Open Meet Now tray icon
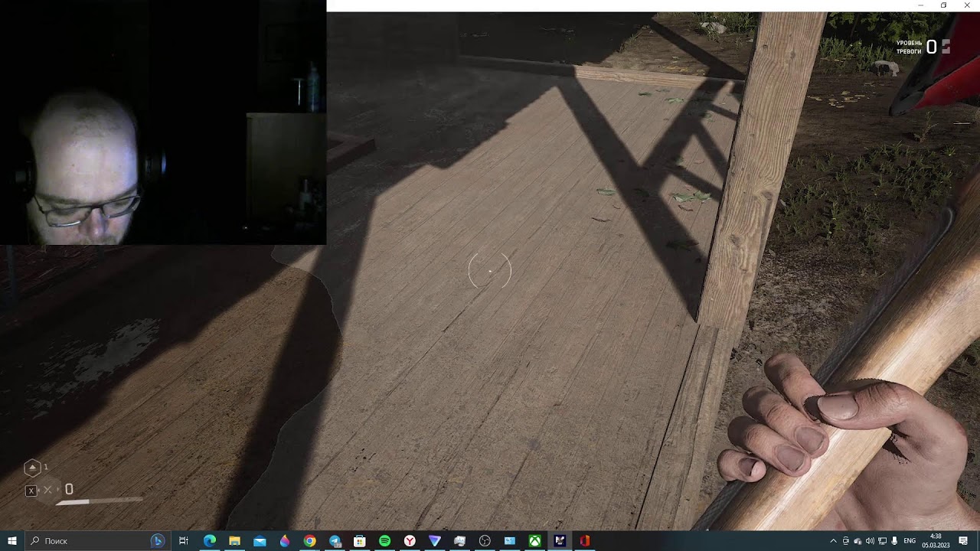 click(x=846, y=541)
